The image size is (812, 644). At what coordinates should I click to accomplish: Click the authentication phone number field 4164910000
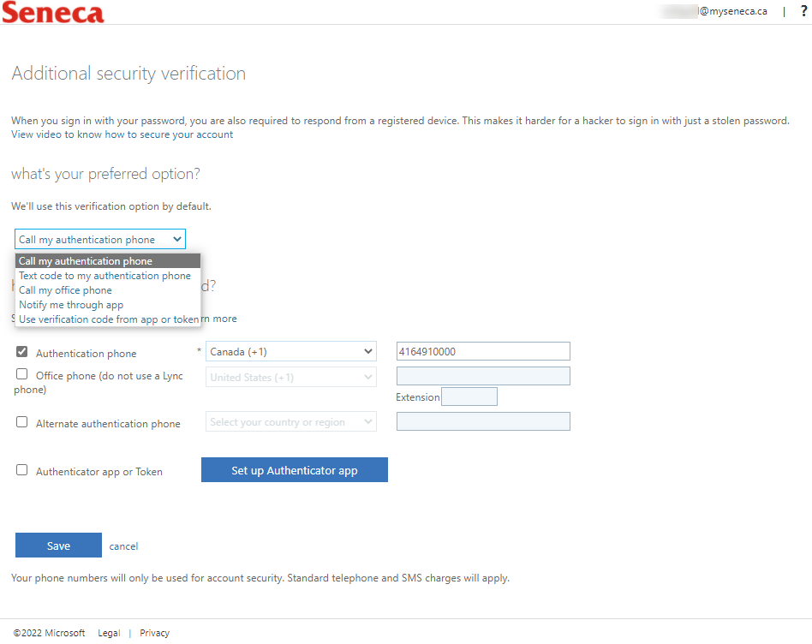tap(483, 351)
